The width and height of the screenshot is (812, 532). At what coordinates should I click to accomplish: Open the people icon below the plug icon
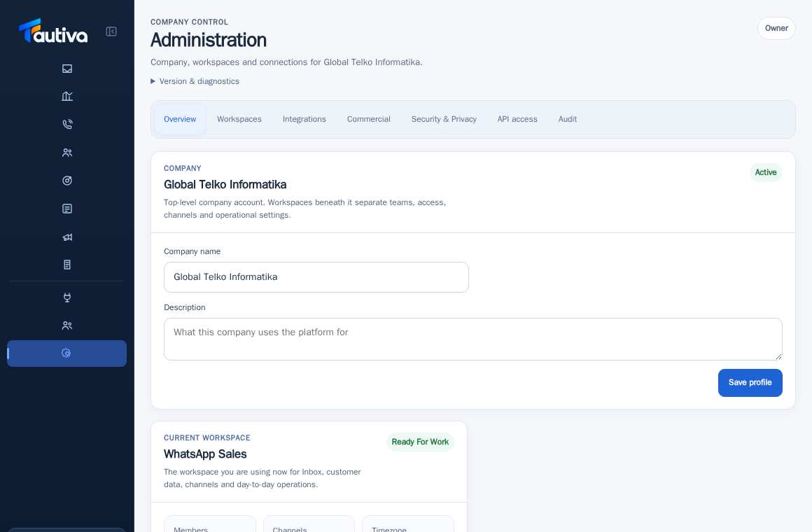[x=66, y=325]
